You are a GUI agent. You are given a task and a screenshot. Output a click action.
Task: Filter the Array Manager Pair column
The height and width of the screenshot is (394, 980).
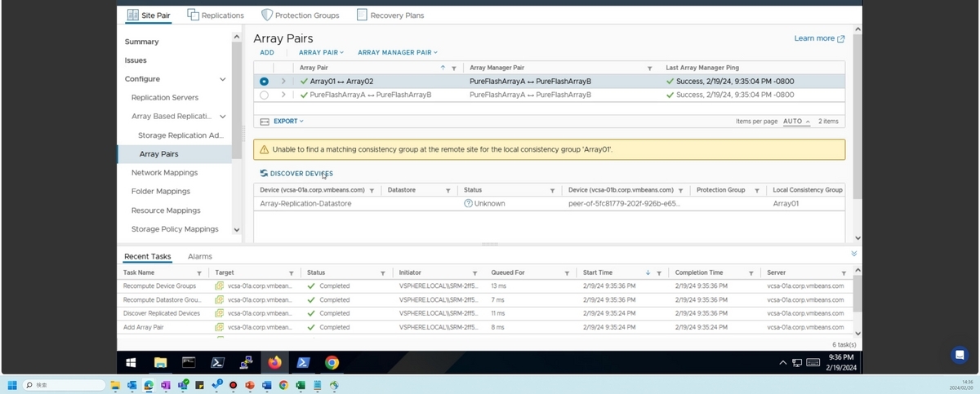(x=650, y=69)
